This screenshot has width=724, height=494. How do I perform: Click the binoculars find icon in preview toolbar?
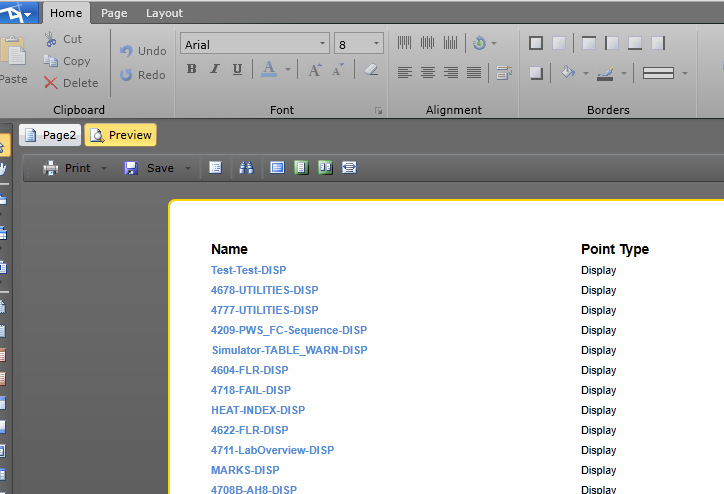(x=246, y=168)
